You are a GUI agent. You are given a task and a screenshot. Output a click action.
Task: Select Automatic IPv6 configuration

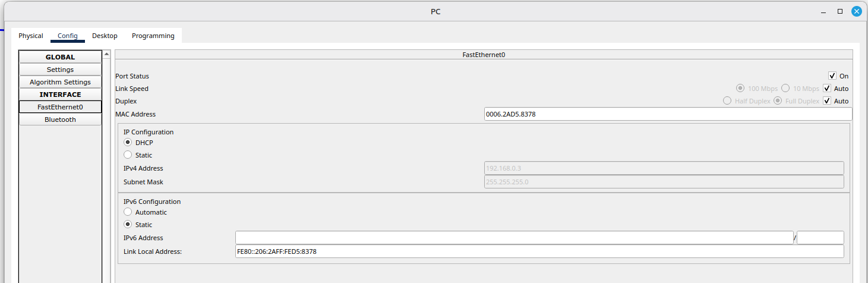(x=128, y=212)
